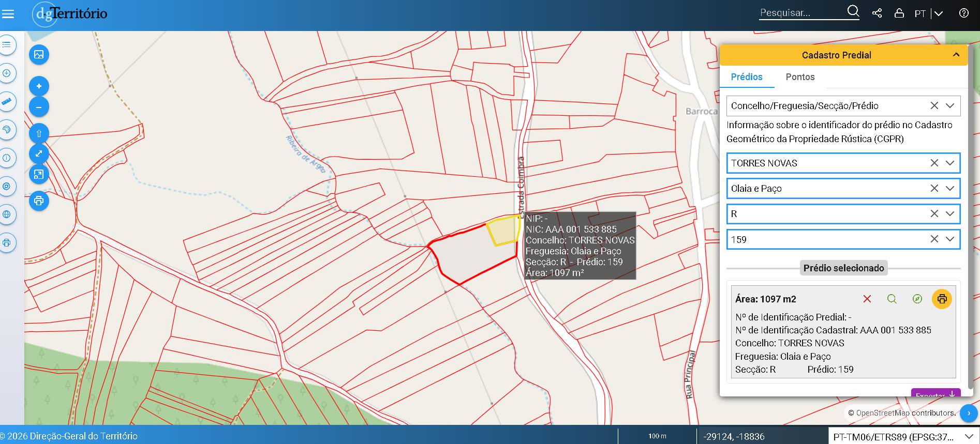
Task: Open the hamburger main menu
Action: (8, 13)
